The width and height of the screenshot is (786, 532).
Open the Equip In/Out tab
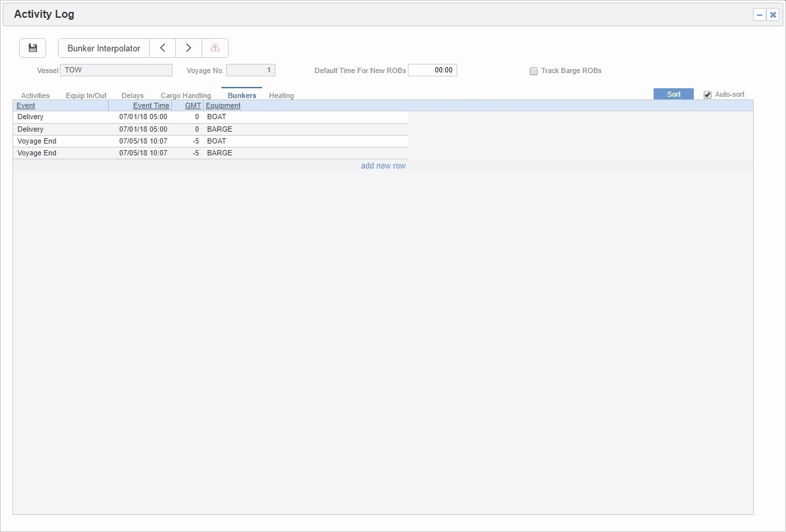point(86,95)
